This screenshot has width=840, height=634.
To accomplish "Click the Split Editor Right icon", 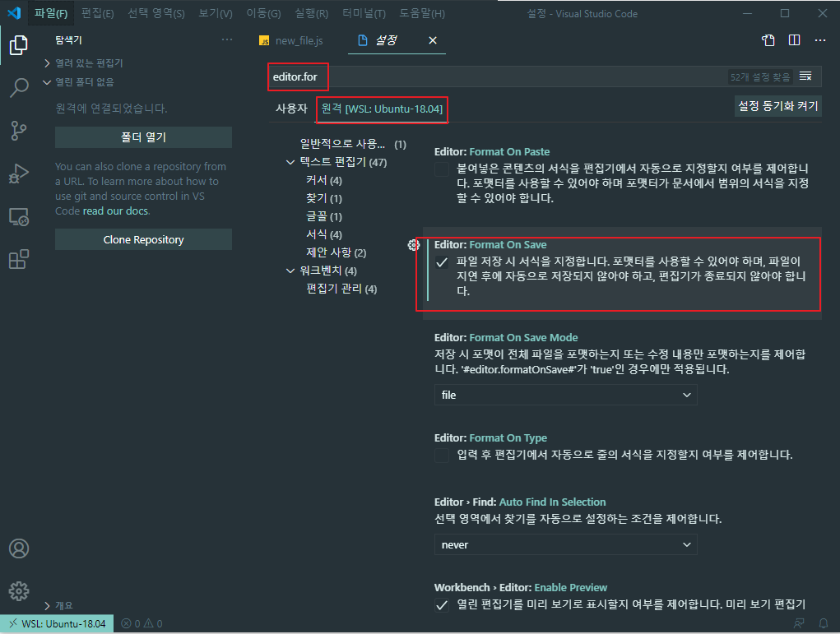I will [x=795, y=40].
